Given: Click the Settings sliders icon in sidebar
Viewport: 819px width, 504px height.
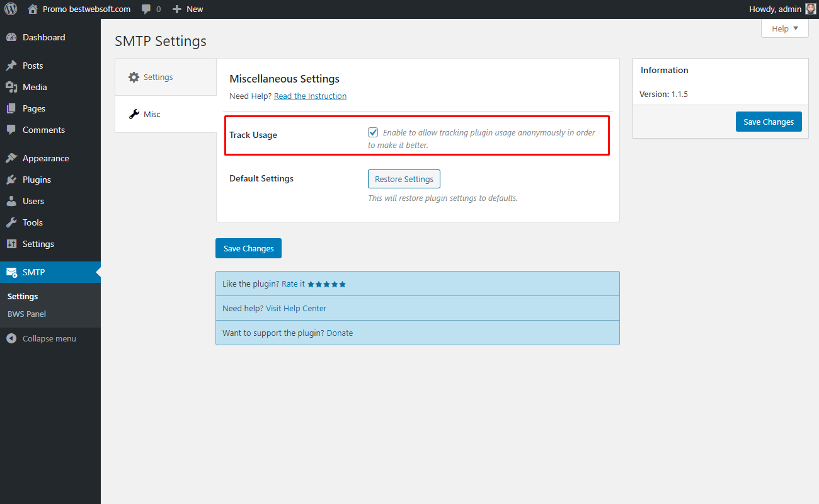Looking at the screenshot, I should tap(11, 244).
